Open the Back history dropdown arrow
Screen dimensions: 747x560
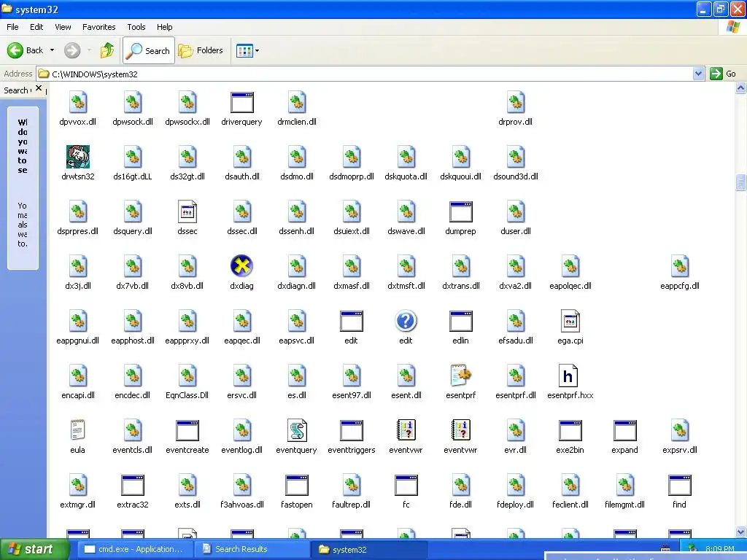tap(52, 50)
